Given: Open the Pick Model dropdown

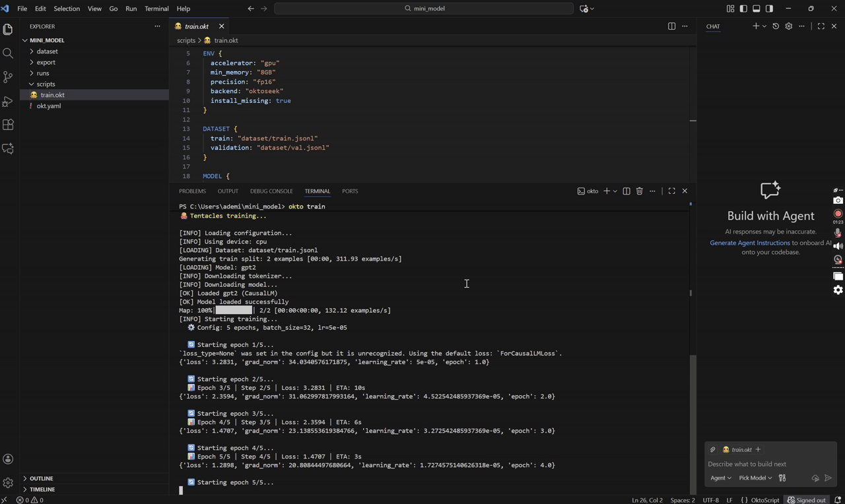Looking at the screenshot, I should [755, 478].
